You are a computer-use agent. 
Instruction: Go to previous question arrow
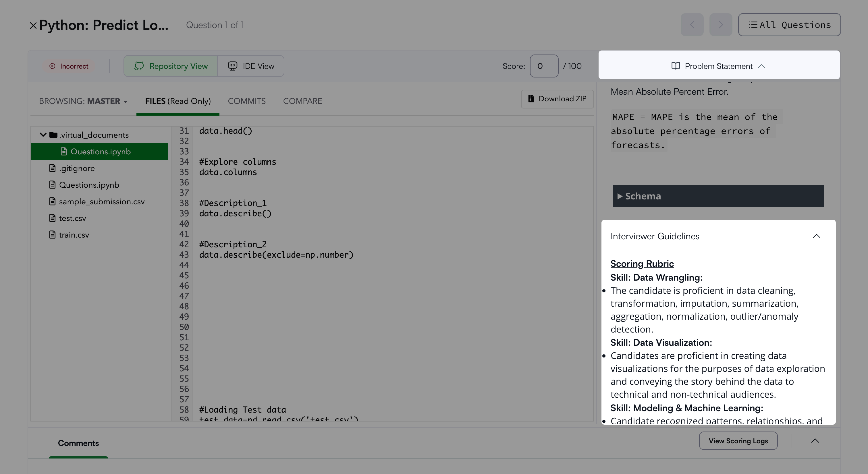point(692,25)
